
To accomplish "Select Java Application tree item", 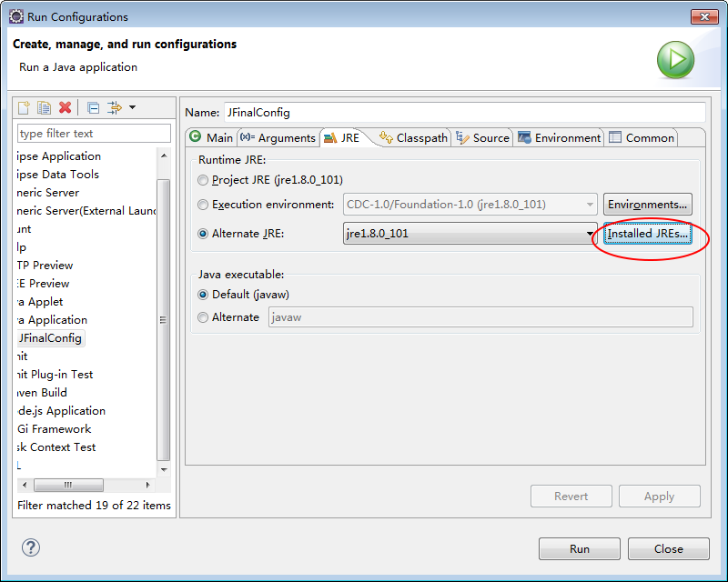I will pos(52,320).
